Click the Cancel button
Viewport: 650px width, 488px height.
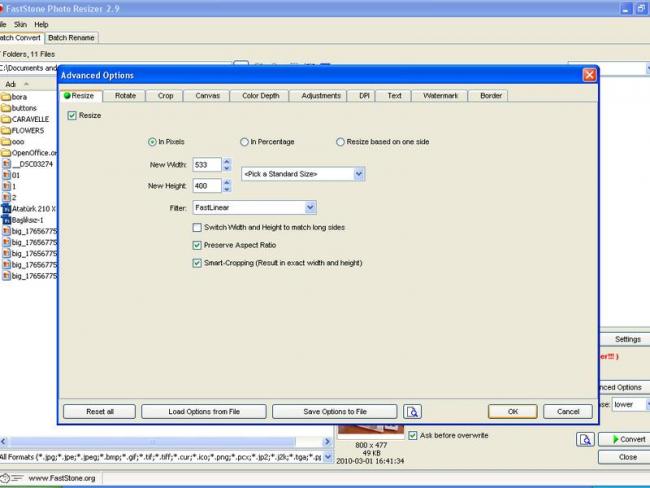click(x=568, y=411)
